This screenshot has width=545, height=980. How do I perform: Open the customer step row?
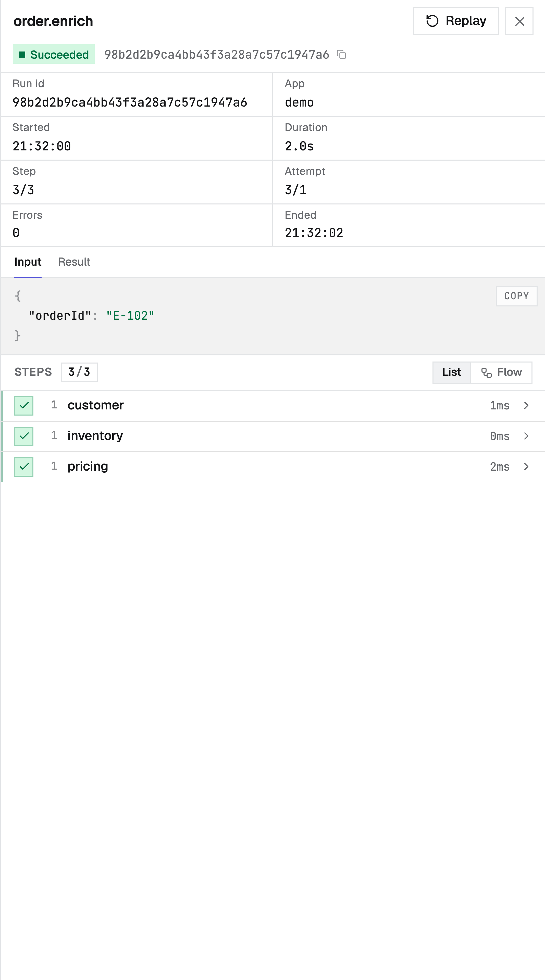click(273, 406)
